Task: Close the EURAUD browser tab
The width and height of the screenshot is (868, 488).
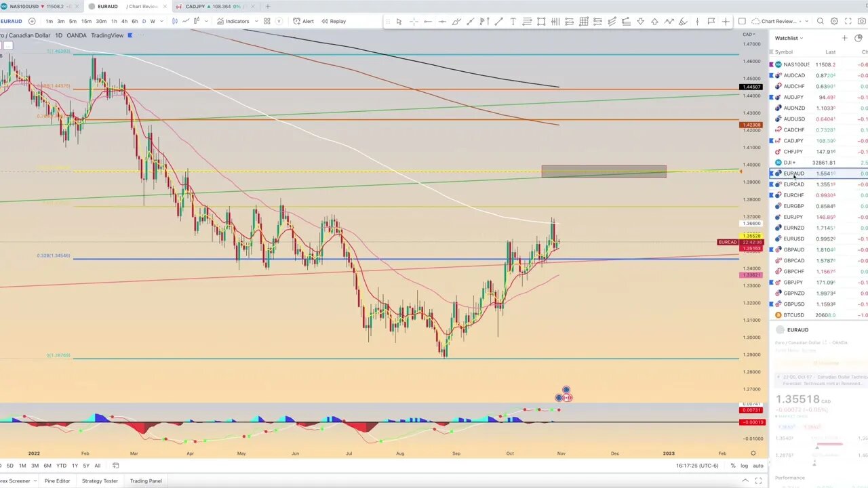Action: (165, 6)
